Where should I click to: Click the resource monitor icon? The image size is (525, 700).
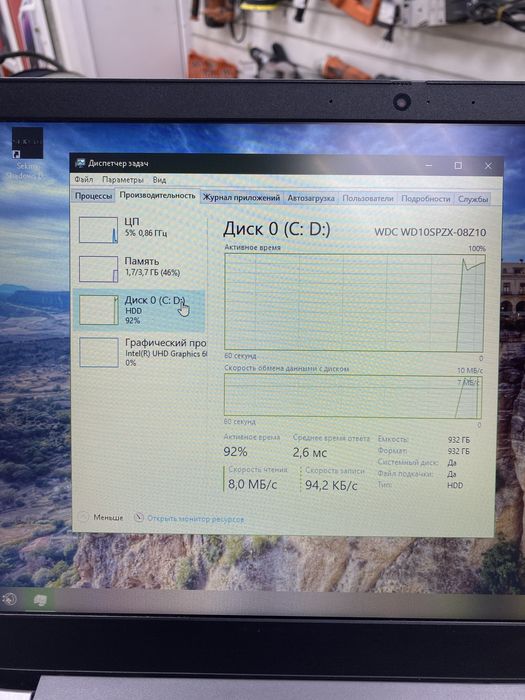pos(139,518)
